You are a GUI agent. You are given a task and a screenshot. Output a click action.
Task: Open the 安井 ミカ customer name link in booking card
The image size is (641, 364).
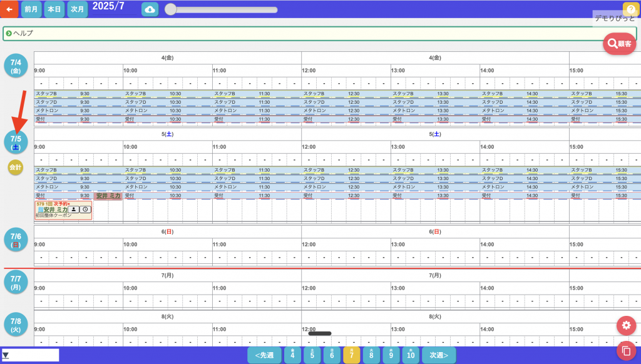(56, 210)
